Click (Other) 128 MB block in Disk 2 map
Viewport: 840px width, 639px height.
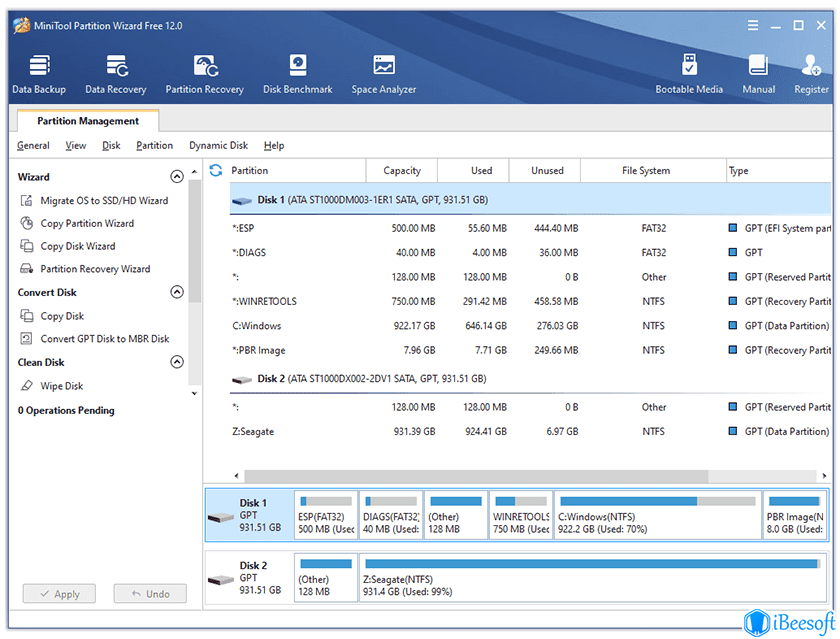click(326, 578)
